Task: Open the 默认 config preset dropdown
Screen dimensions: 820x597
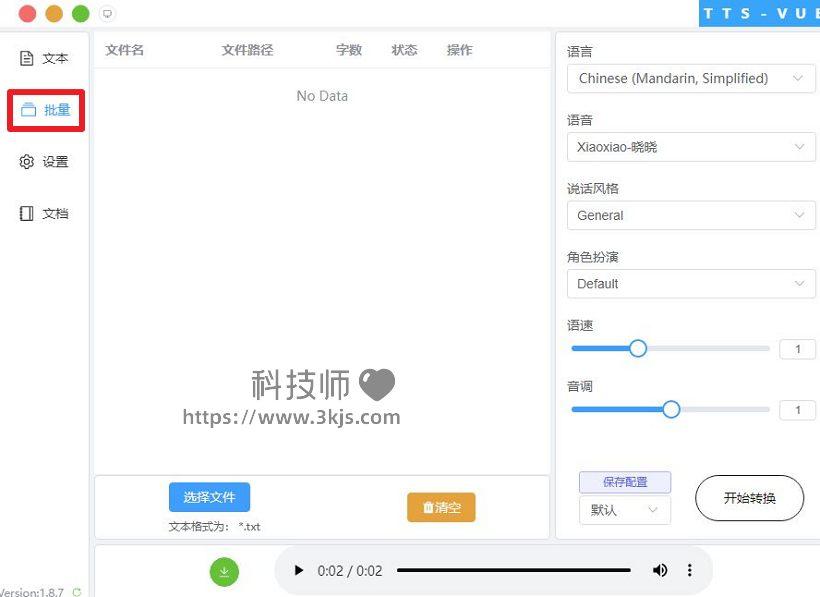Action: point(624,510)
